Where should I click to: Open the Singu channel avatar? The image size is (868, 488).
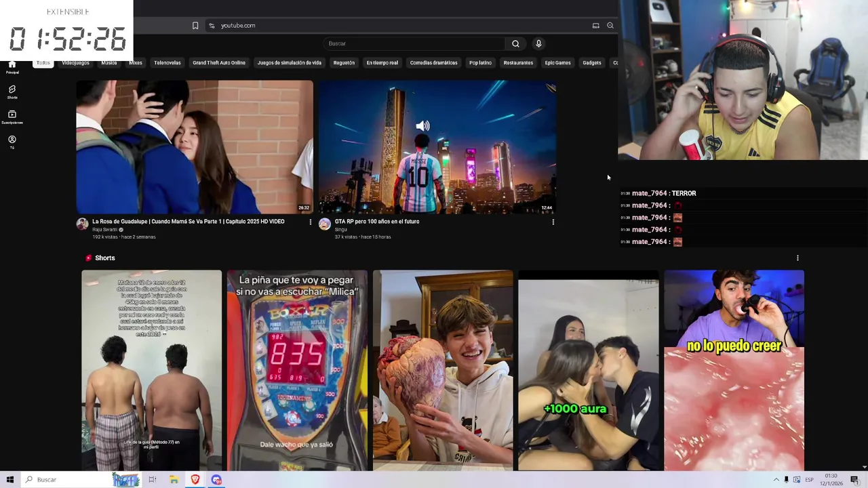coord(324,224)
